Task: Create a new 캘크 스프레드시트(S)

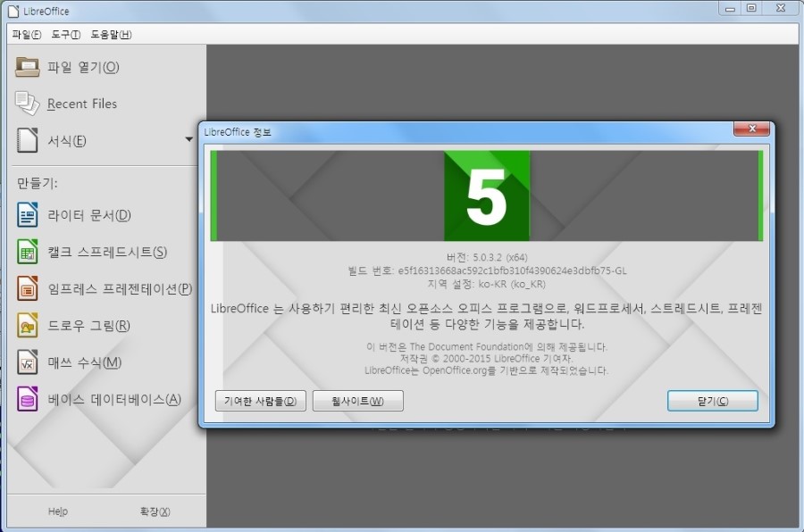Action: [107, 252]
